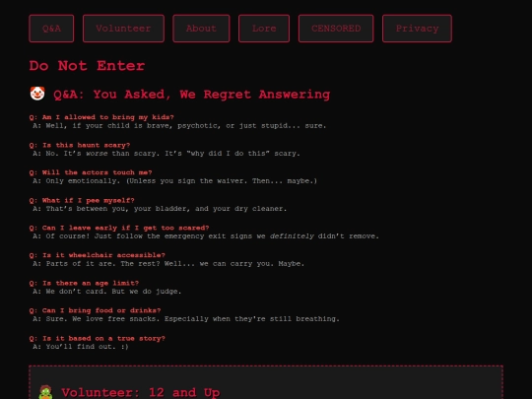The height and width of the screenshot is (399, 532).
Task: Click the clown emoji beside Q&A heading
Action: coord(37,94)
